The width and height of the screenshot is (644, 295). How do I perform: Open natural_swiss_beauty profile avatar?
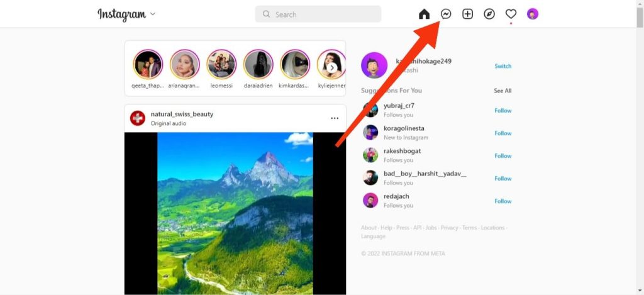138,118
